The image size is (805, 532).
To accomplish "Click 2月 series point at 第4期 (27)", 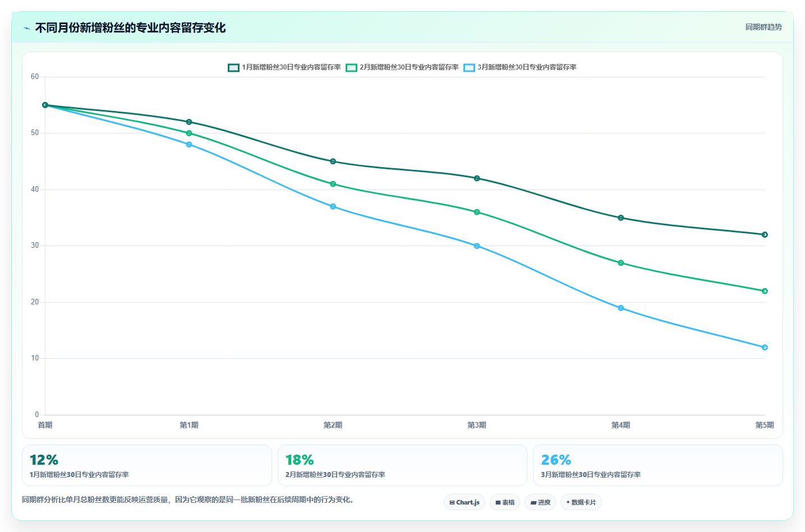I will click(x=621, y=263).
